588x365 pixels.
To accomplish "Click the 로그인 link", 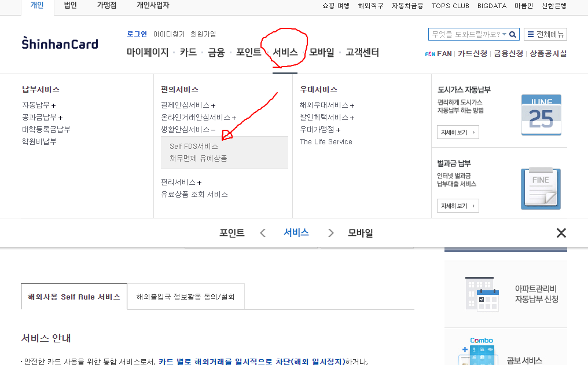I will coord(137,34).
